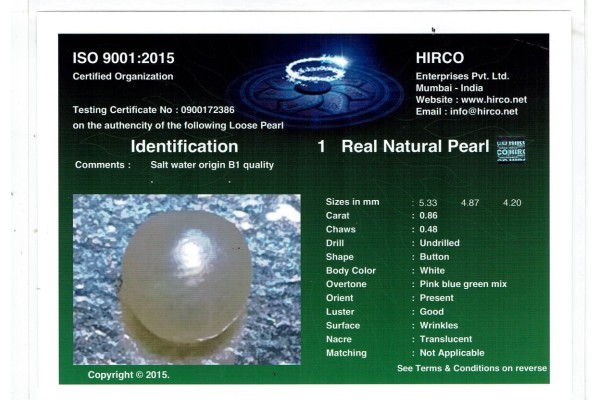Click the info@hirco.net email address

click(x=484, y=112)
